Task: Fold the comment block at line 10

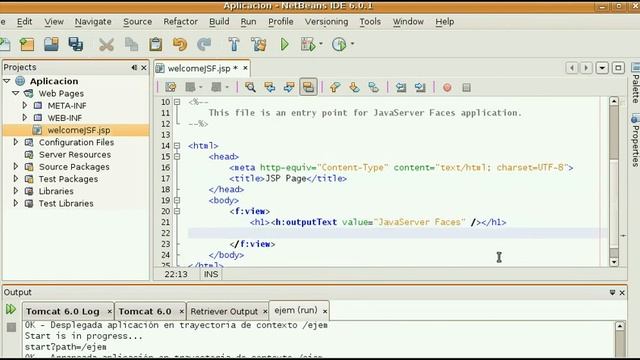Action: pos(177,102)
